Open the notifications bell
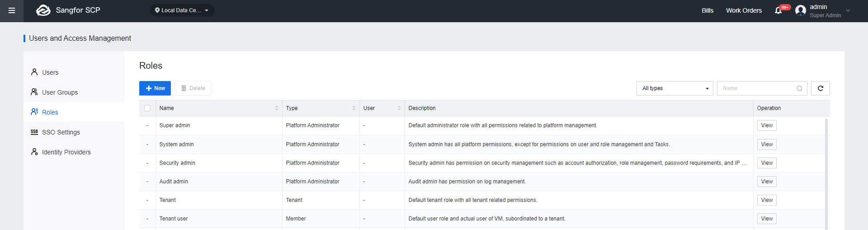This screenshot has width=868, height=230. point(778,10)
